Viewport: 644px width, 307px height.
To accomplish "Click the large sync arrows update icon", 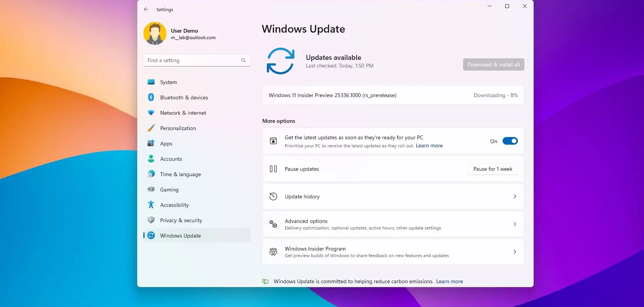I will point(281,61).
